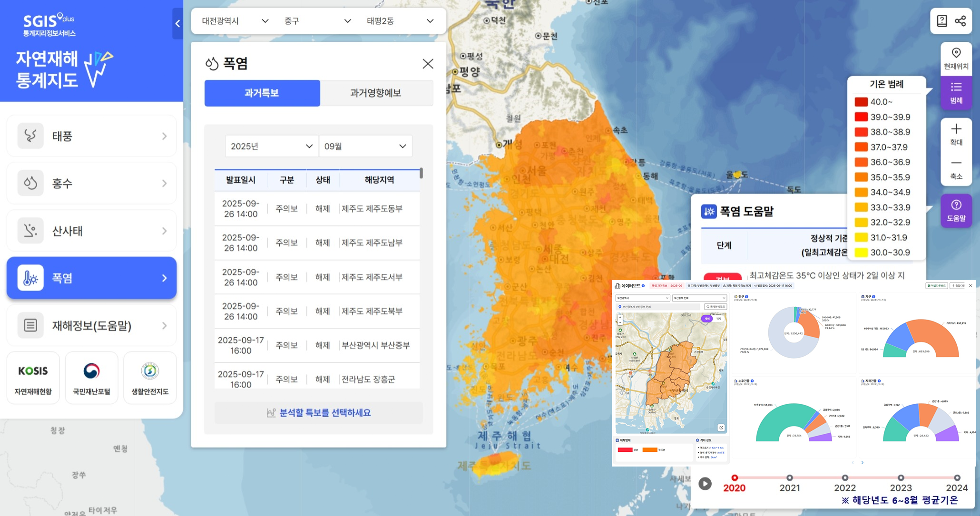980x516 pixels.
Task: Click the alert table scrollbar
Action: pos(421,173)
